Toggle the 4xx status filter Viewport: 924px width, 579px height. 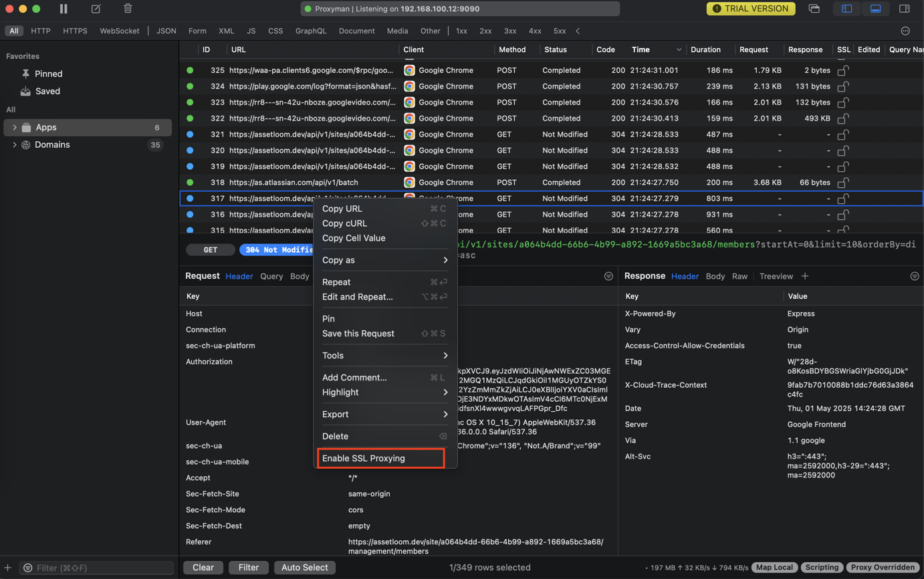535,31
